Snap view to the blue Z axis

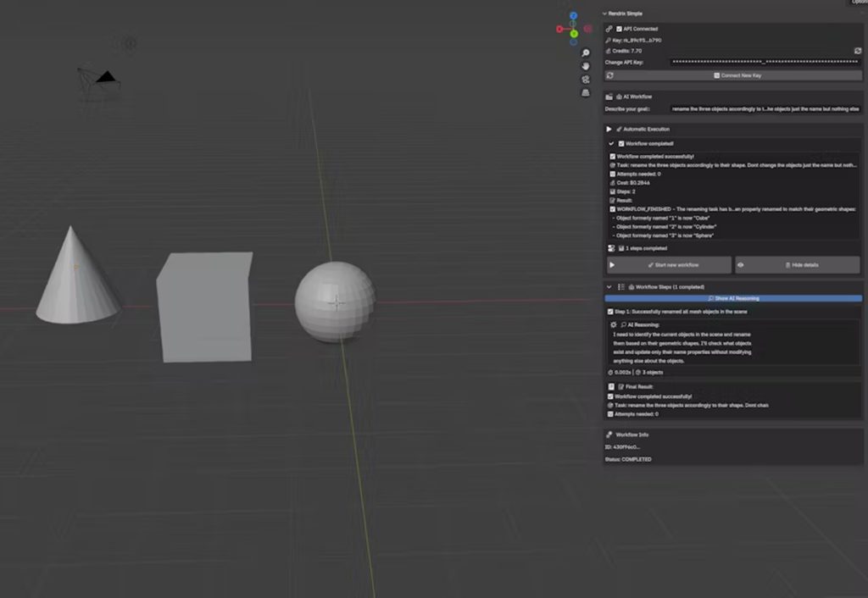(574, 16)
